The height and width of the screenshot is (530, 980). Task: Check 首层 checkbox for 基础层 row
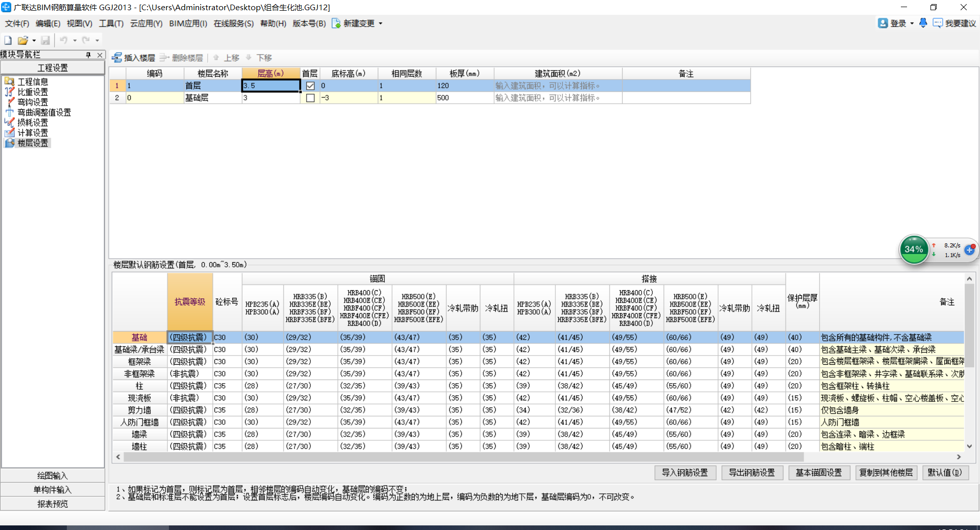tap(310, 98)
